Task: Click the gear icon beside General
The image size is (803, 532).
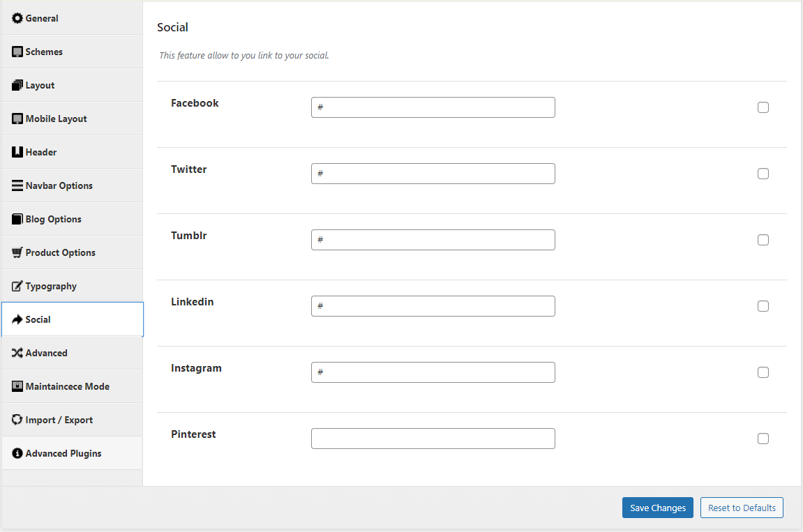Action: [x=17, y=18]
